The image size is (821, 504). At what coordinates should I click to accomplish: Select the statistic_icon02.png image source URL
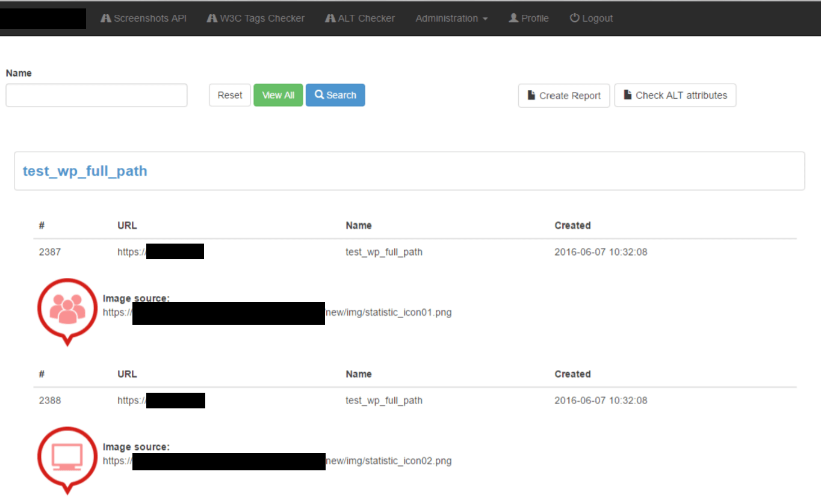[x=277, y=461]
